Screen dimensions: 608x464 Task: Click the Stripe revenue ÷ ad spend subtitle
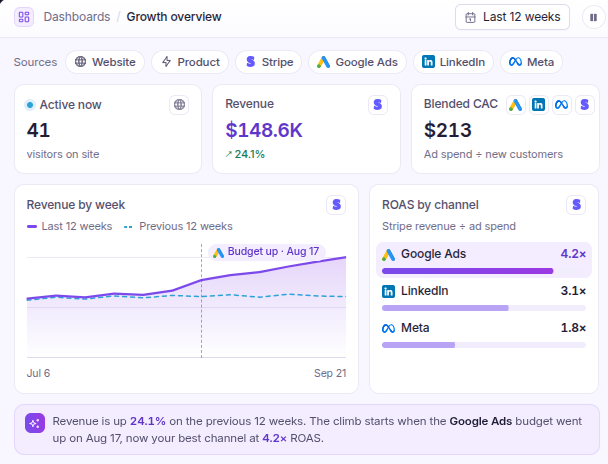click(449, 226)
